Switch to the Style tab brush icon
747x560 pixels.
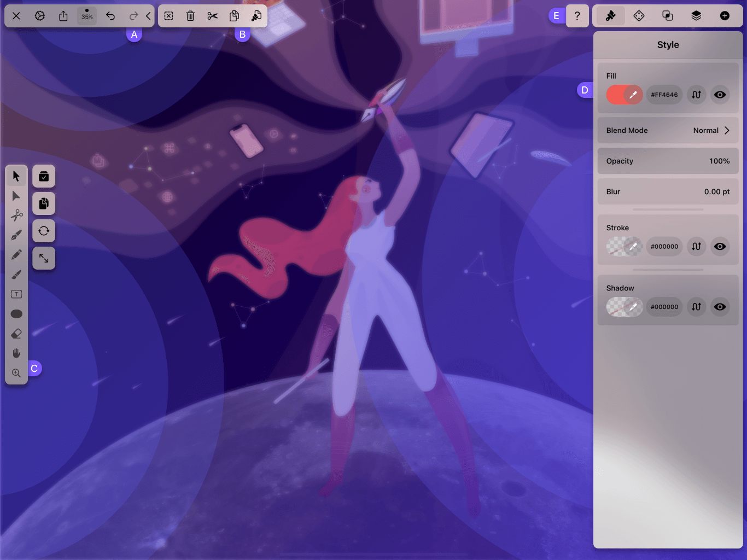(611, 16)
